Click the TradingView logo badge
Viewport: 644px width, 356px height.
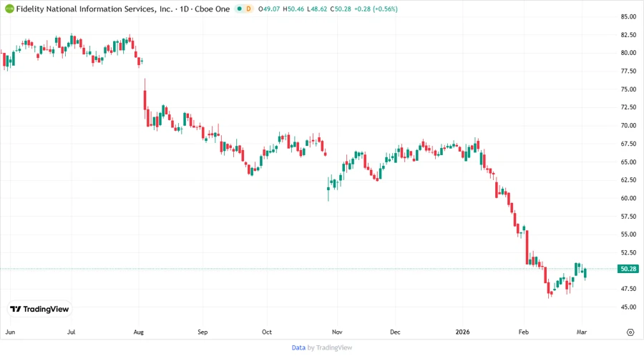pos(40,310)
